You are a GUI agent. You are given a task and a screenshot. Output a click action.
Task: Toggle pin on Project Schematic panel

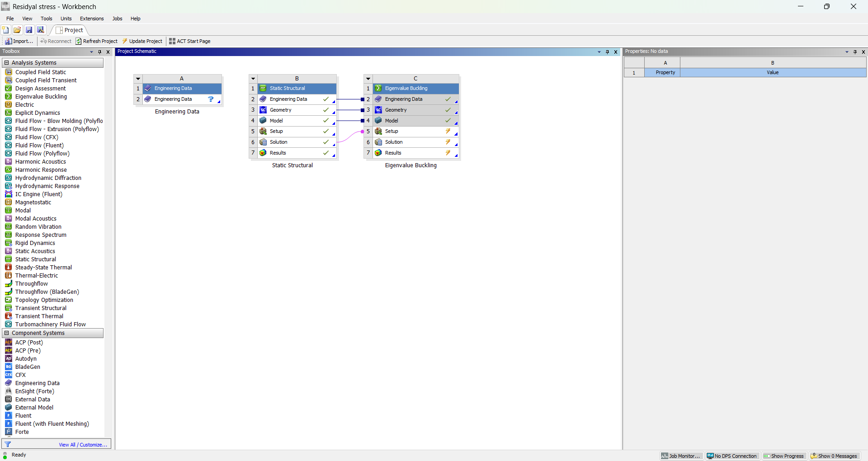(x=607, y=52)
